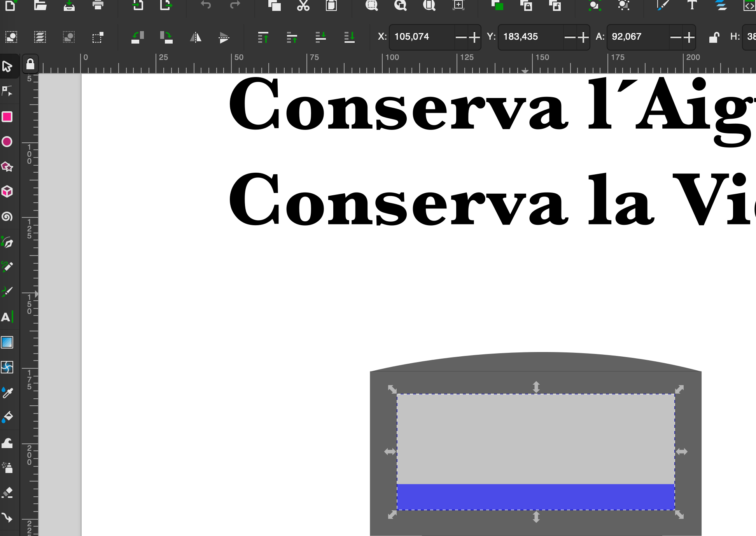Open the Fill and Stroke dialog
The width and height of the screenshot is (756, 536).
(663, 5)
